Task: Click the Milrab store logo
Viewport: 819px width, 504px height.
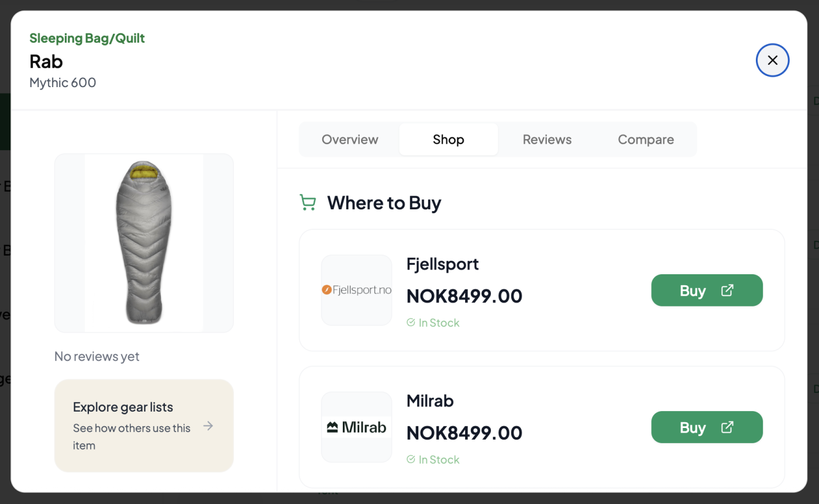Action: (x=356, y=427)
